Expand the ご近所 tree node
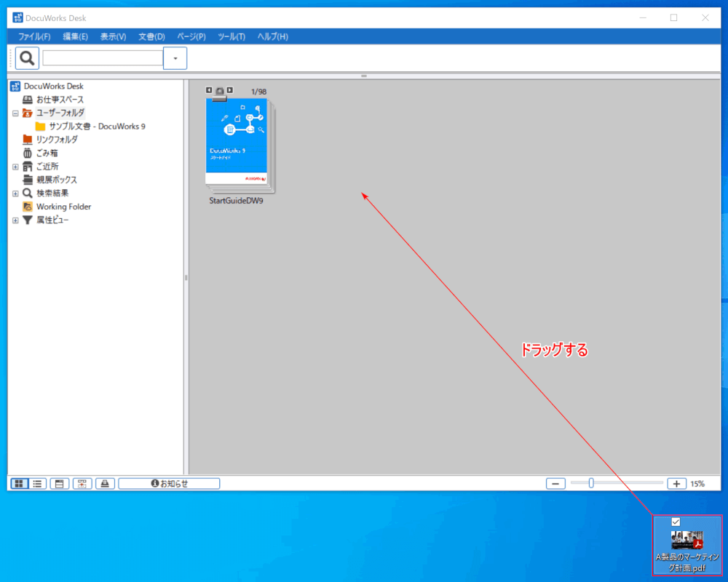 15,167
